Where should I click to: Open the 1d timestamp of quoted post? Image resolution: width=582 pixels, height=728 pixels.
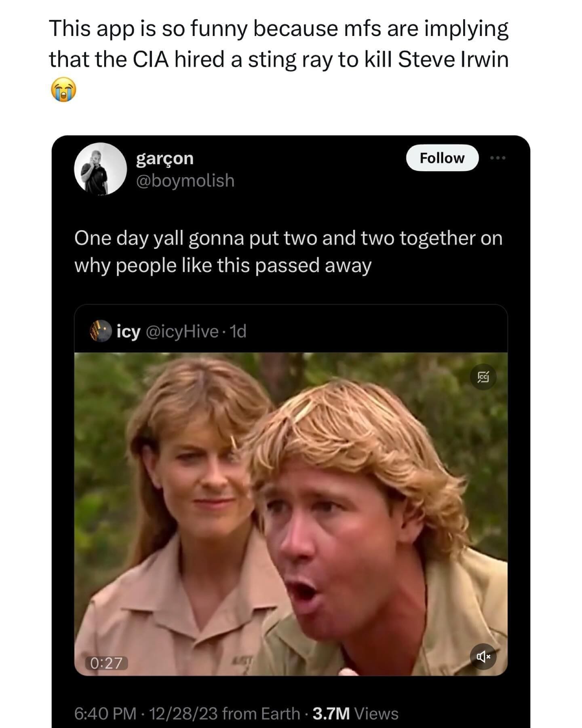238,332
